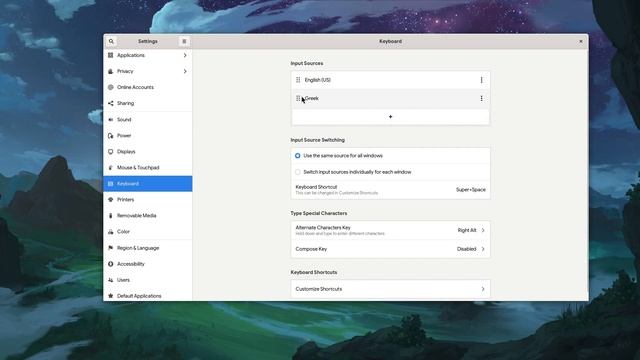
Task: Click the Region & Language flag icon
Action: pyautogui.click(x=110, y=248)
